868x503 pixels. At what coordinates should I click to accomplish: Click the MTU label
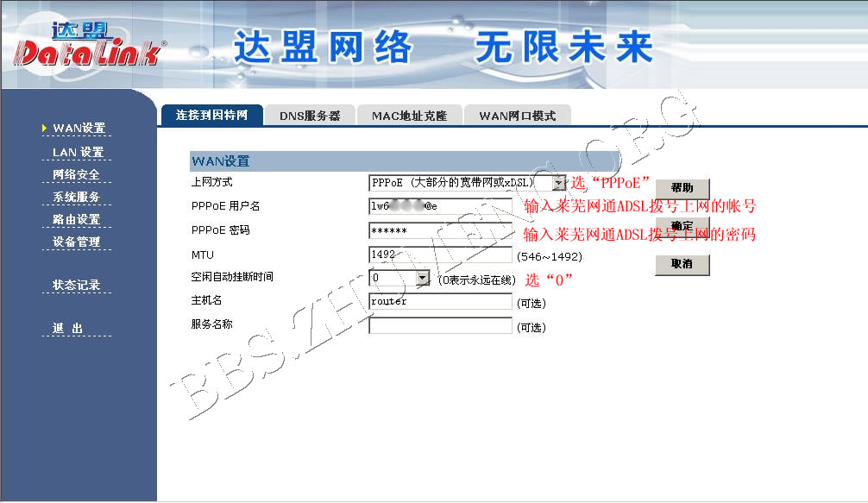tap(202, 255)
